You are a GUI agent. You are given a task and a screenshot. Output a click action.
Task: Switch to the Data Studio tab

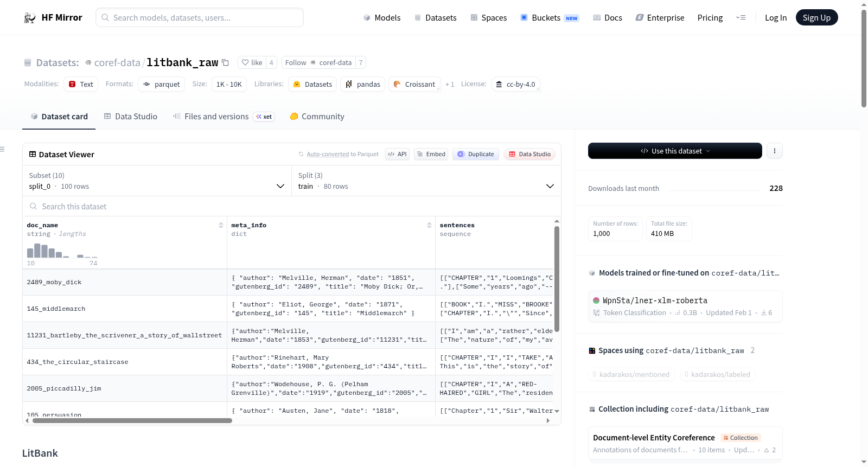131,117
